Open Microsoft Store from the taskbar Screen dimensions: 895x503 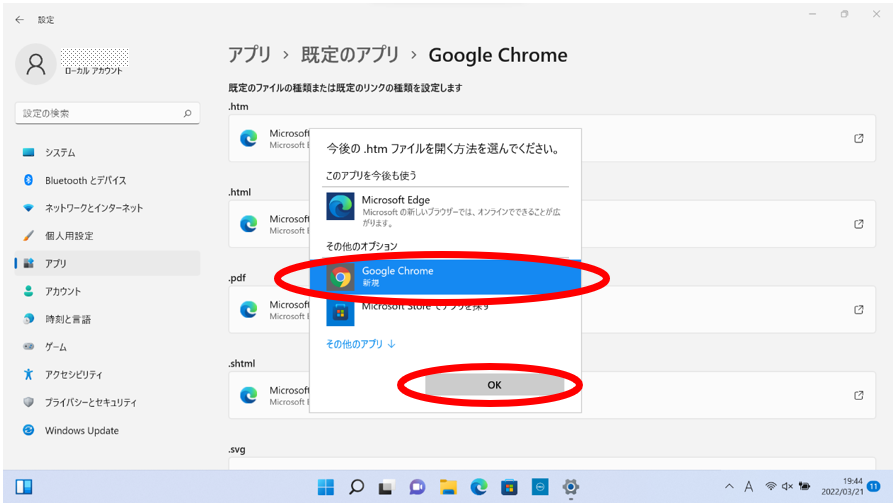tap(509, 487)
